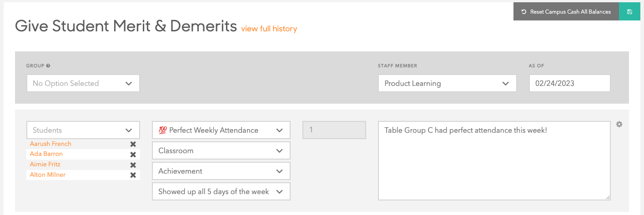Click the green save icon button
644x215 pixels.
tap(629, 12)
